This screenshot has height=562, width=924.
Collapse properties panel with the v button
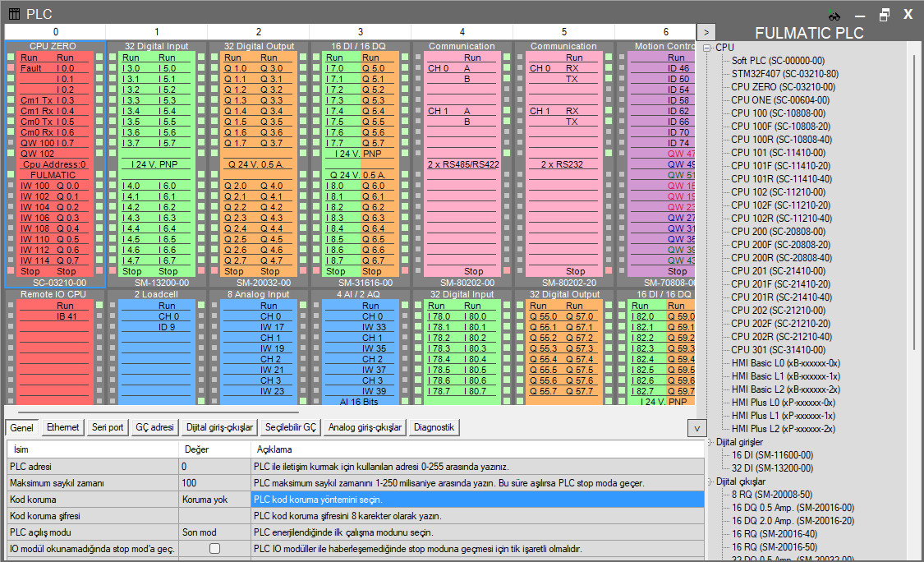click(x=695, y=428)
